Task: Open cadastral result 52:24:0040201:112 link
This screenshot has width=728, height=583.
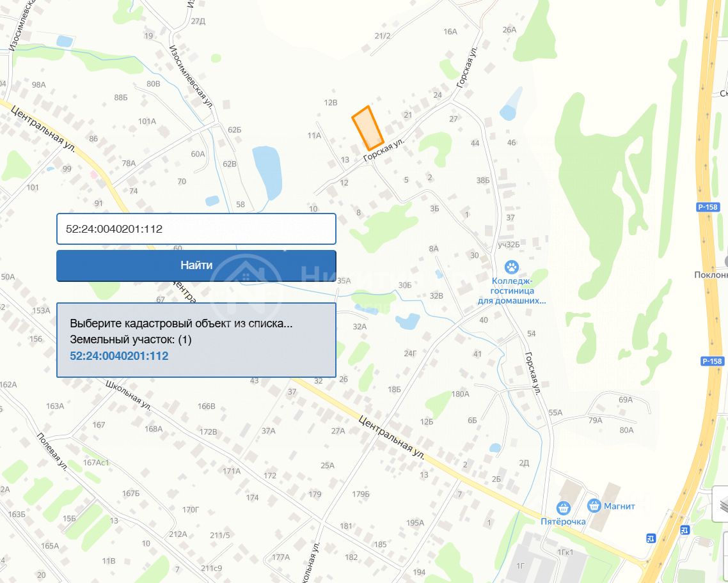Action: click(x=119, y=355)
